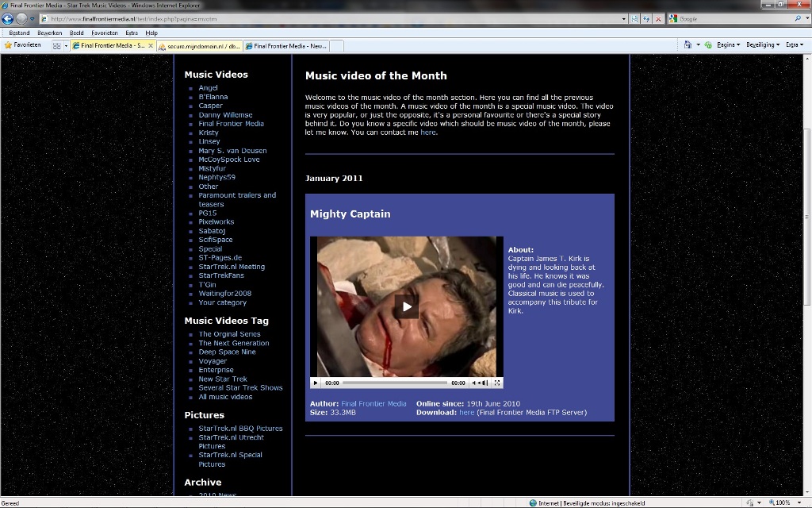The image size is (812, 508).
Task: Click the Mighty Captain video thumbnail
Action: tap(407, 307)
